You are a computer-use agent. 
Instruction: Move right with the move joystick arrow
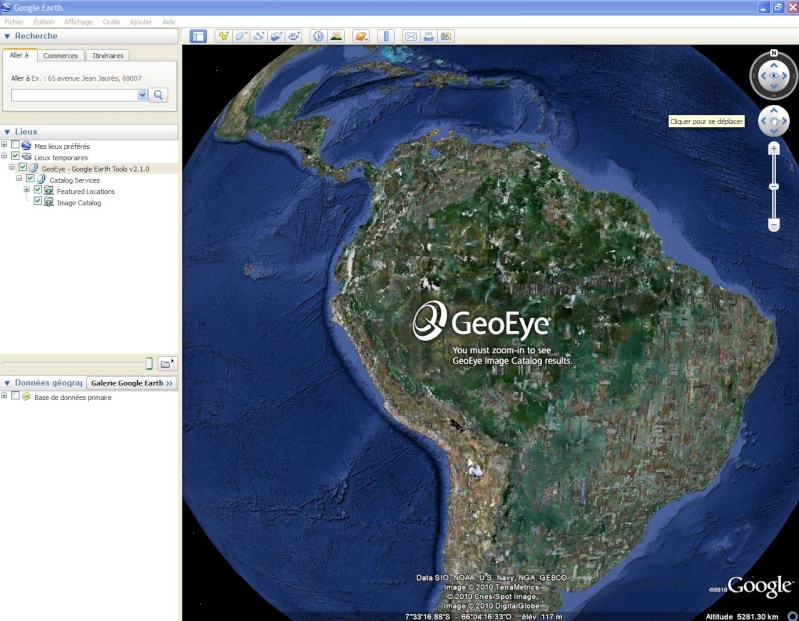[x=784, y=121]
